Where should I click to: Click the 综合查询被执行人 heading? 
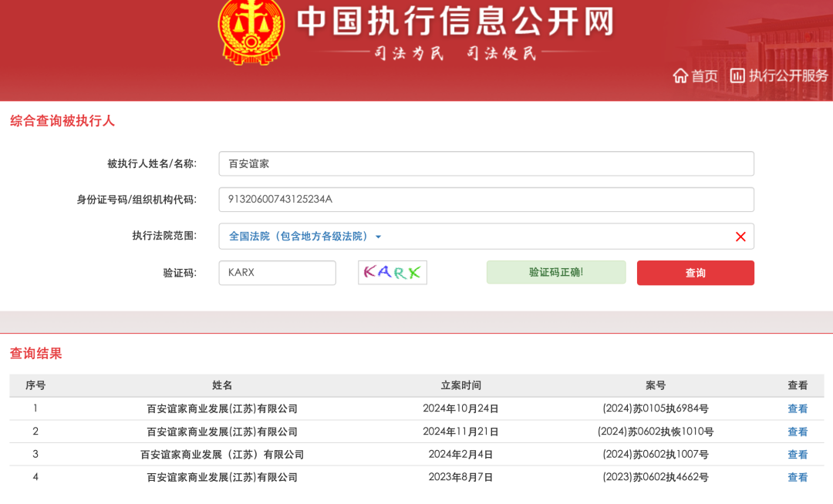62,121
